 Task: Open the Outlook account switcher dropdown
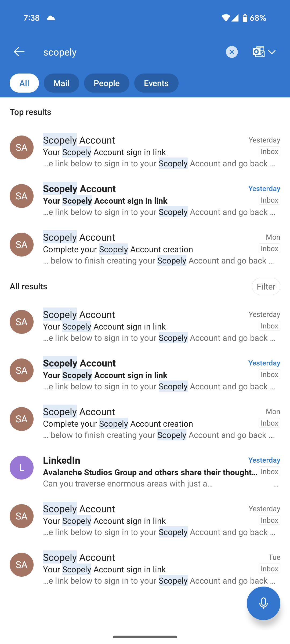[264, 52]
